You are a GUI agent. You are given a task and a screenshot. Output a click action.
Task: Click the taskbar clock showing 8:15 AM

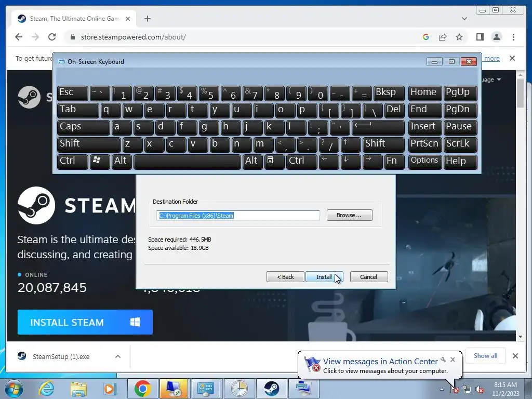coord(506,389)
